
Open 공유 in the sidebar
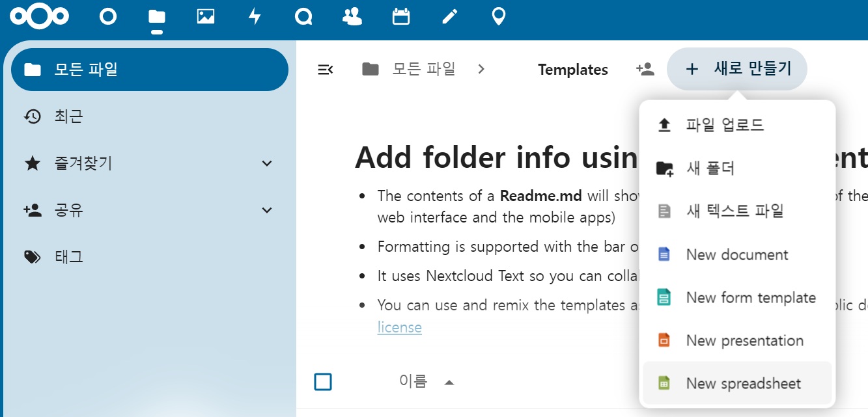pos(150,210)
